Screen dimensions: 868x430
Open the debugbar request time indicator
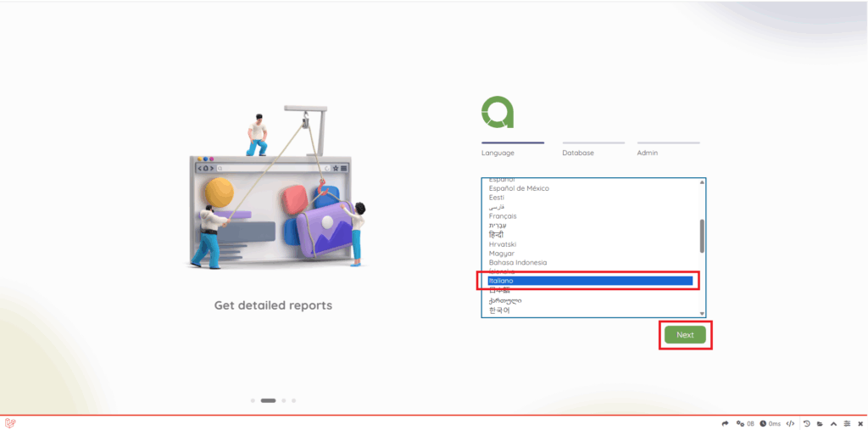click(x=771, y=423)
